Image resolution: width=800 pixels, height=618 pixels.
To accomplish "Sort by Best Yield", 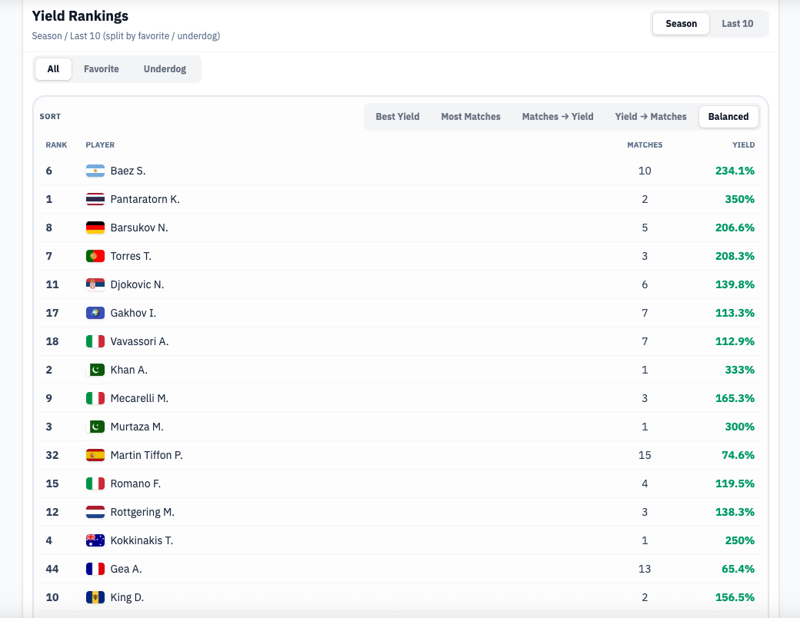I will tap(397, 117).
